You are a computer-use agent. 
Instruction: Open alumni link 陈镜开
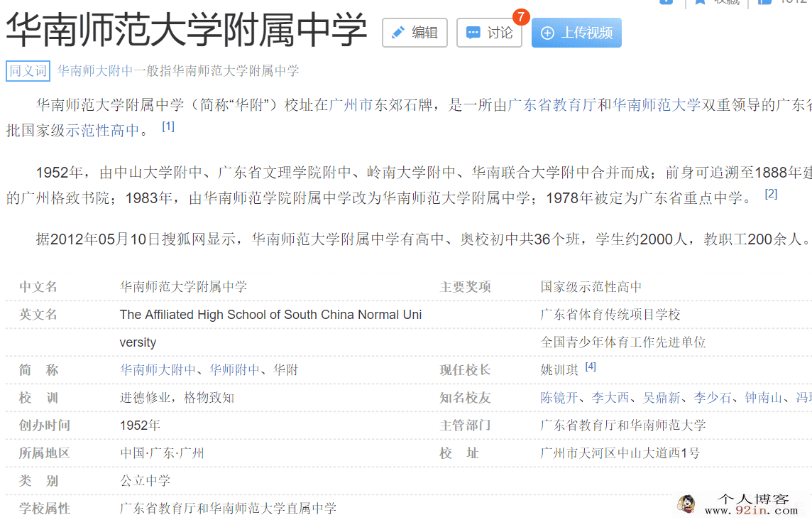559,398
